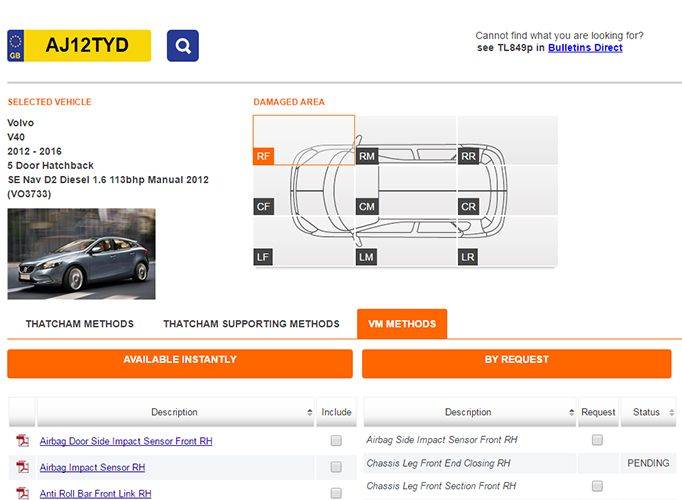
Task: Open the Bulletins Direct link
Action: tap(585, 48)
